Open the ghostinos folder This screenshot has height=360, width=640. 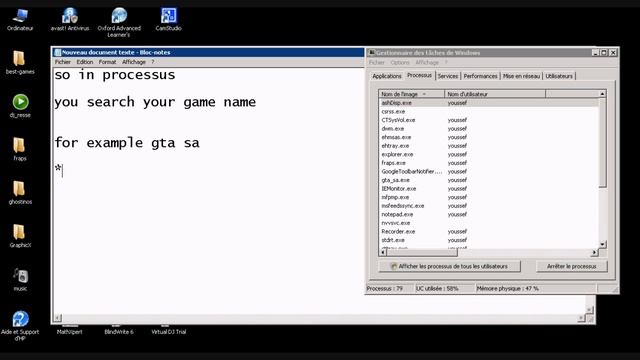(x=20, y=193)
